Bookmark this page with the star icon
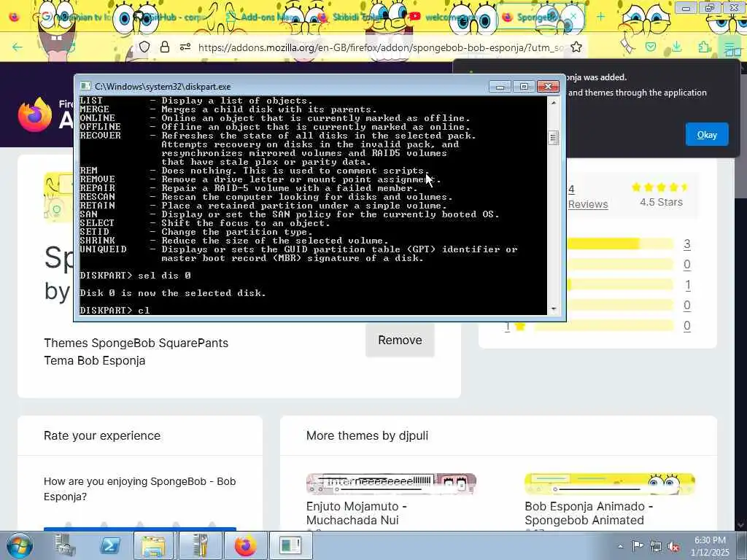 click(x=576, y=47)
